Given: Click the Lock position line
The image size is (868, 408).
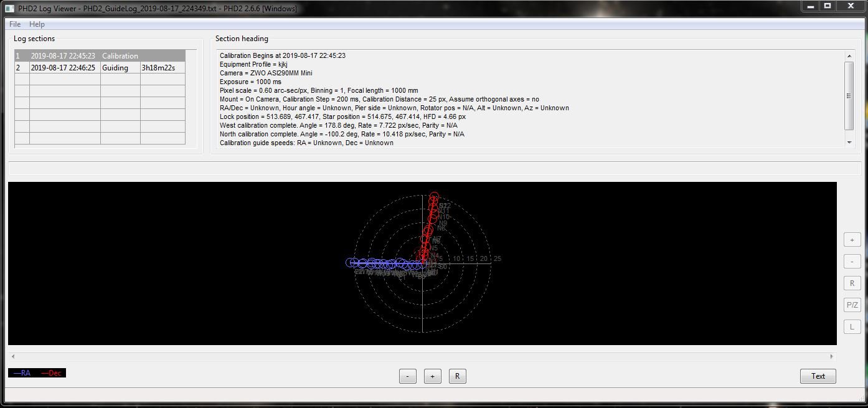Looking at the screenshot, I should coord(342,116).
